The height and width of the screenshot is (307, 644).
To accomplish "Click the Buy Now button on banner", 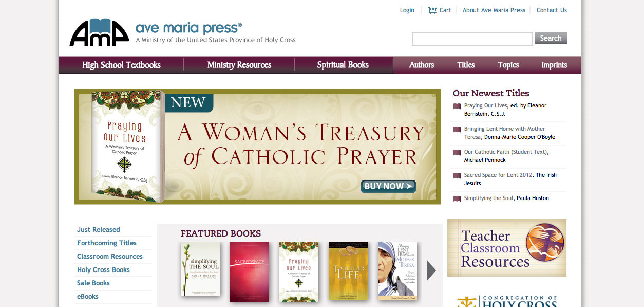I will 388,186.
